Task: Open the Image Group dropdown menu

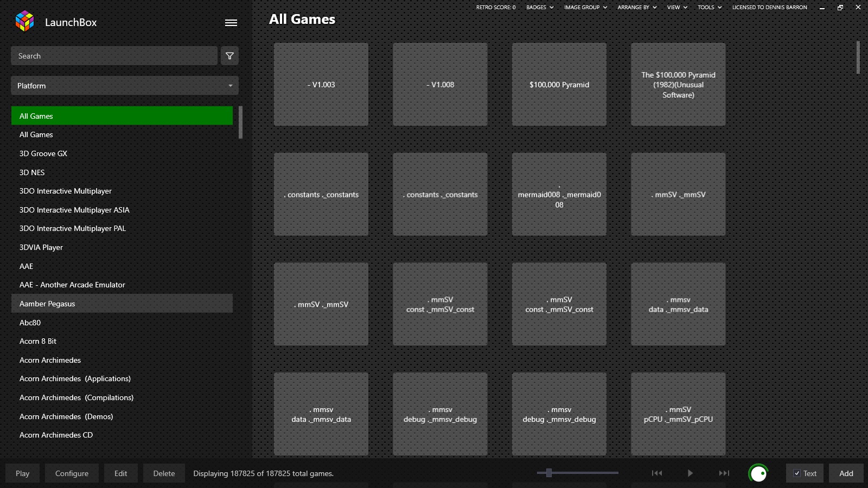Action: click(x=585, y=8)
